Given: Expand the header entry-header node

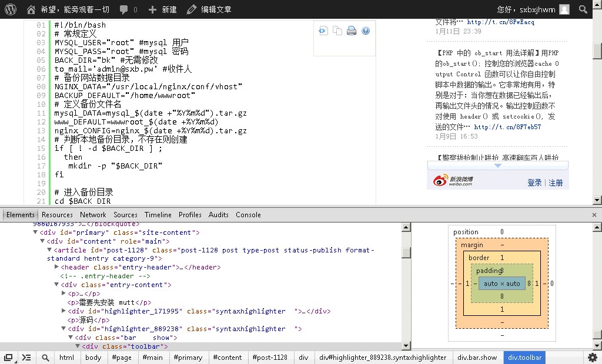Looking at the screenshot, I should pos(57,267).
